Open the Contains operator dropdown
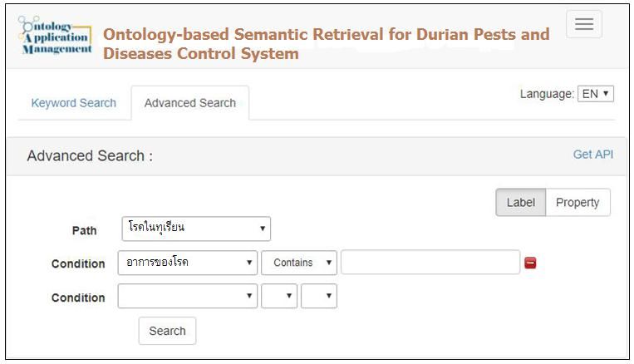The height and width of the screenshot is (364, 634). pos(299,263)
